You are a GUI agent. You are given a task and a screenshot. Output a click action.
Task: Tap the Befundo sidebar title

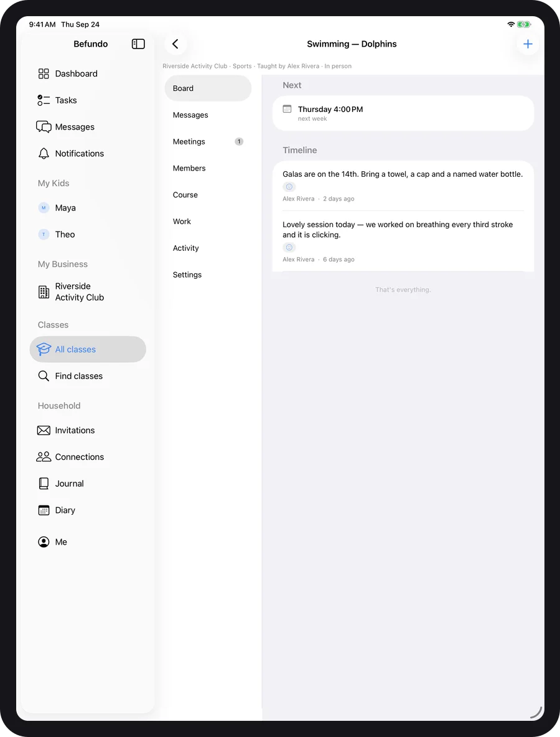point(91,44)
